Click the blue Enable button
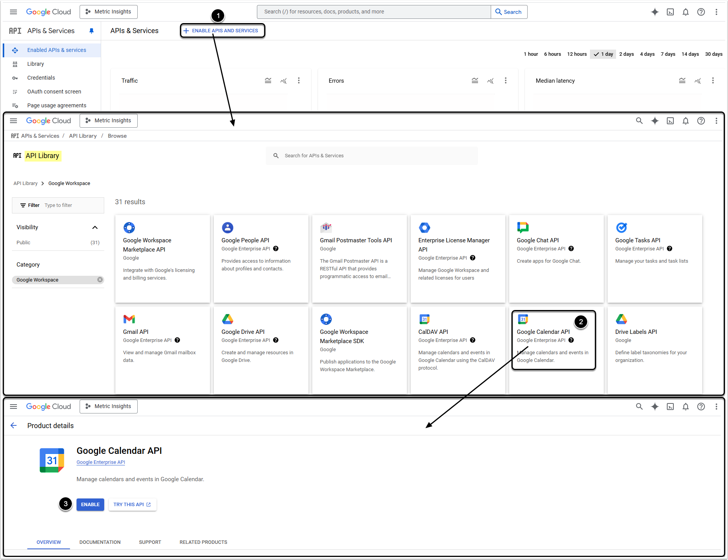This screenshot has width=728, height=560. (x=90, y=505)
